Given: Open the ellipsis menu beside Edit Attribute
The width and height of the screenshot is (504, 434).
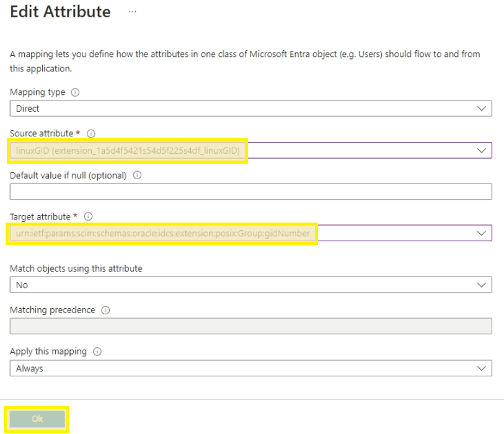Looking at the screenshot, I should click(x=131, y=12).
